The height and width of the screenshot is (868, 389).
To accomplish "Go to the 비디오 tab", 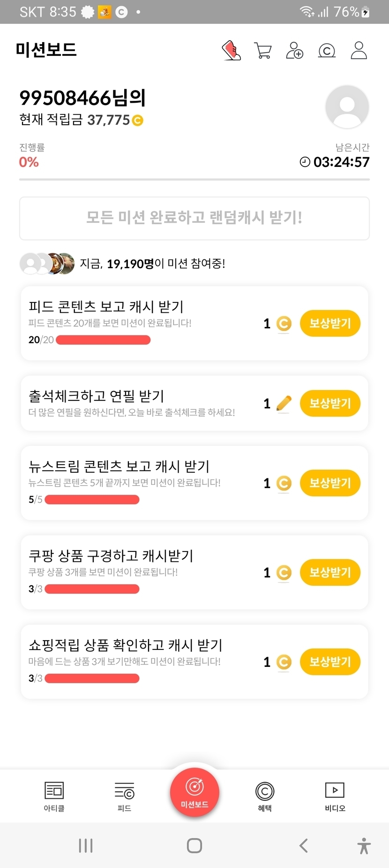I will 335,796.
